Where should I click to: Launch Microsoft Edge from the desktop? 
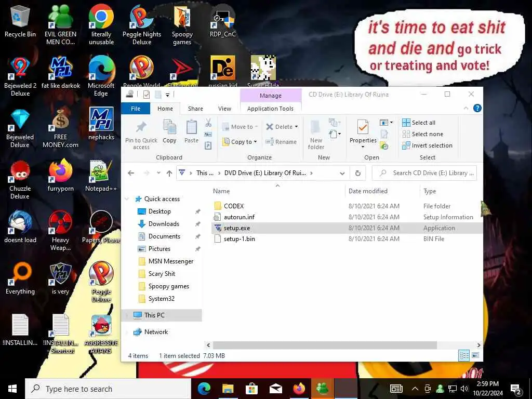[x=101, y=76]
